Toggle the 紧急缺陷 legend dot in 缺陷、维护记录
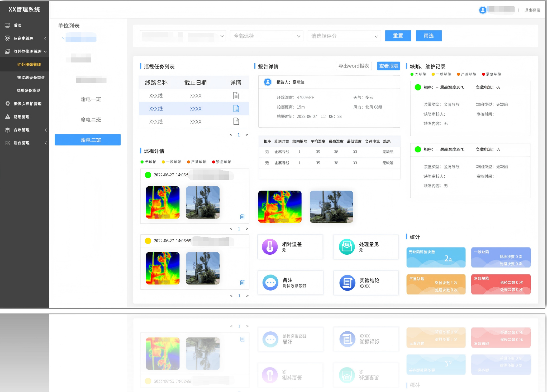This screenshot has width=547, height=392. coord(483,74)
